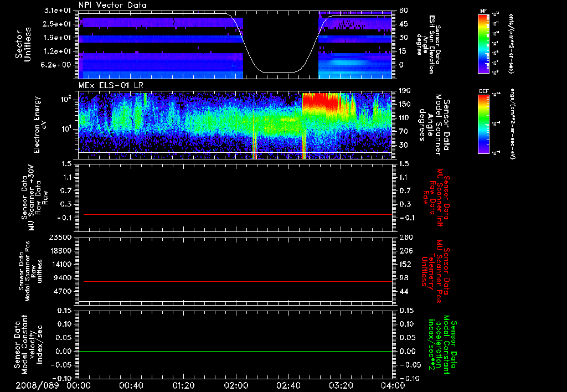
Task: Click the "DEF" color bar title
Action: point(484,91)
